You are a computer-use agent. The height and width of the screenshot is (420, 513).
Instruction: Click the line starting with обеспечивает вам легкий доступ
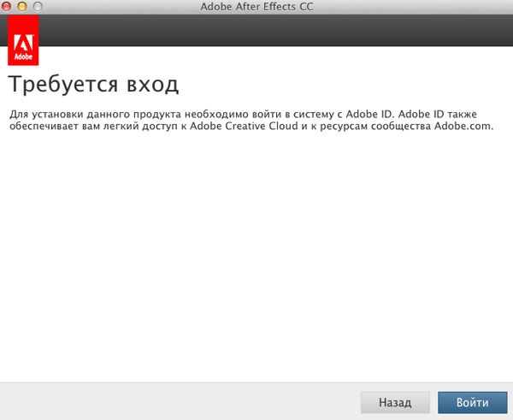click(251, 126)
